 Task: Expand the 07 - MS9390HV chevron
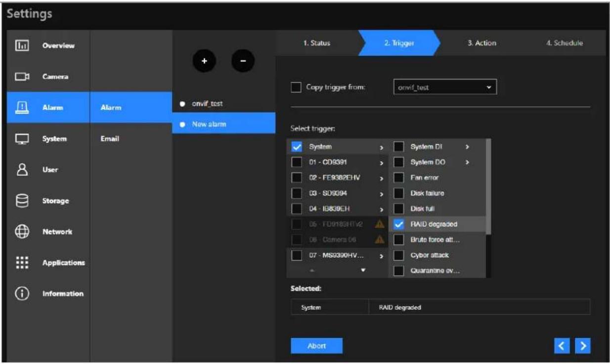381,256
